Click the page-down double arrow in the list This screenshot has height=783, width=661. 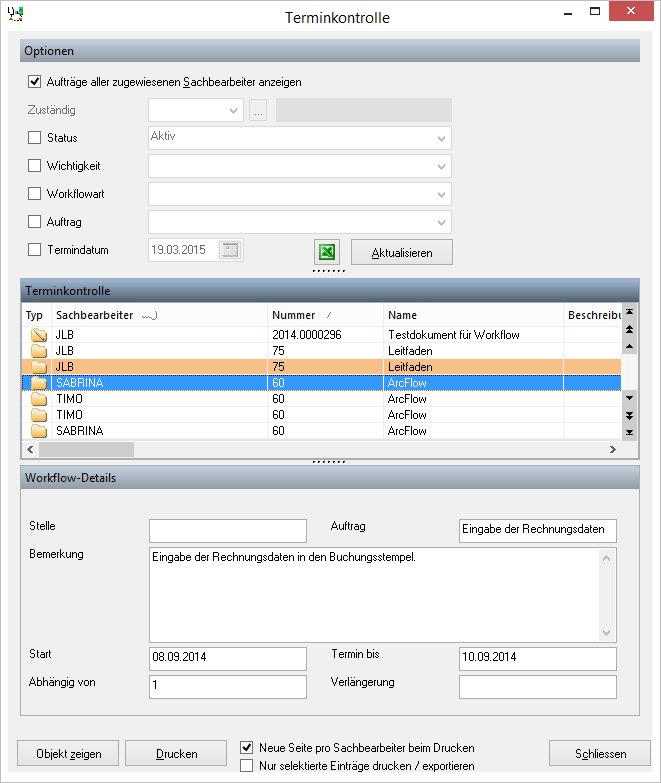point(630,415)
